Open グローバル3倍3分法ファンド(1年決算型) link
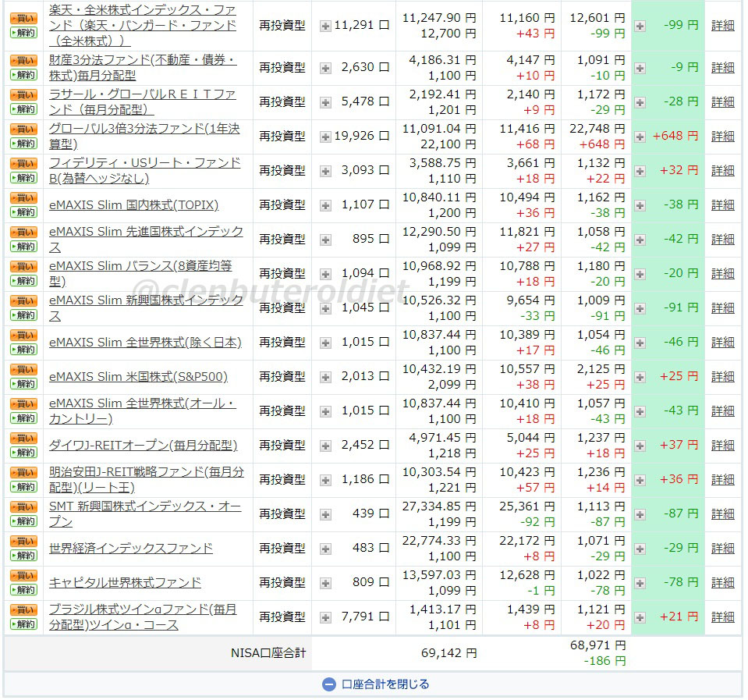 coord(144,136)
